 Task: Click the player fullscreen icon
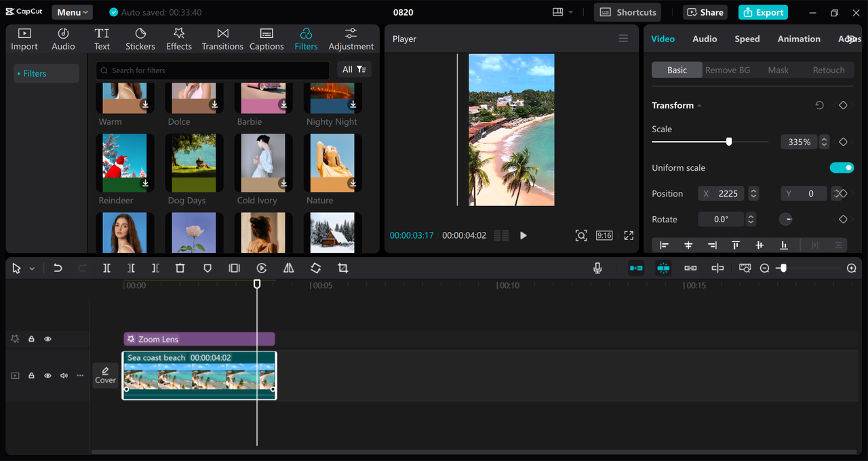click(629, 235)
